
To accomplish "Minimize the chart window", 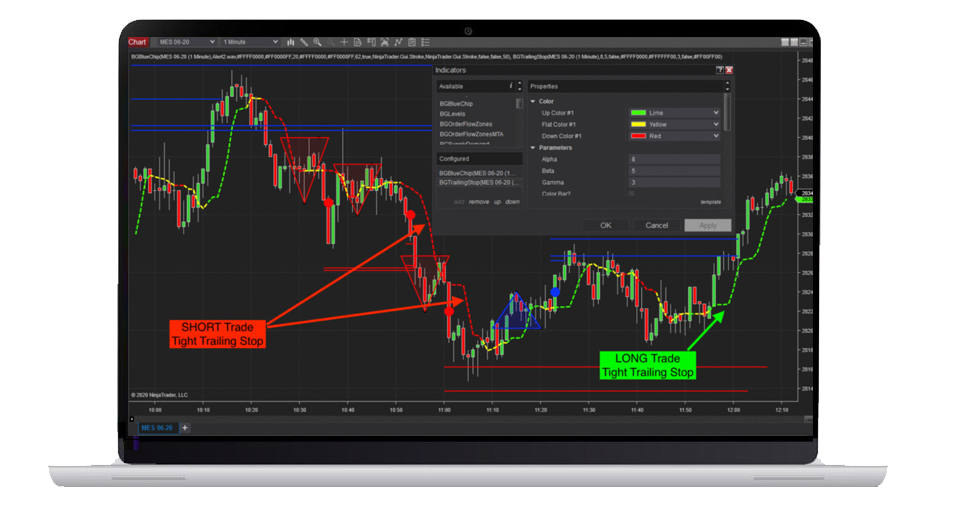I will click(803, 42).
